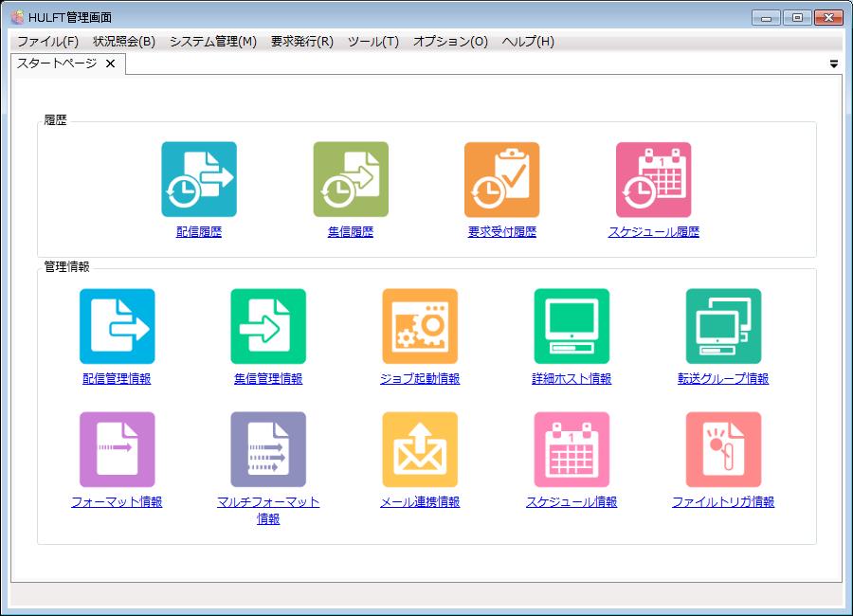This screenshot has width=853, height=616.
Task: Click the ジョブ起動情報 gear icon
Action: 420,326
